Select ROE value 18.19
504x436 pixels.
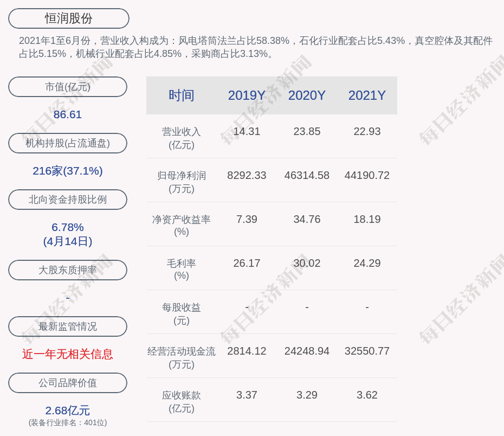tap(367, 219)
